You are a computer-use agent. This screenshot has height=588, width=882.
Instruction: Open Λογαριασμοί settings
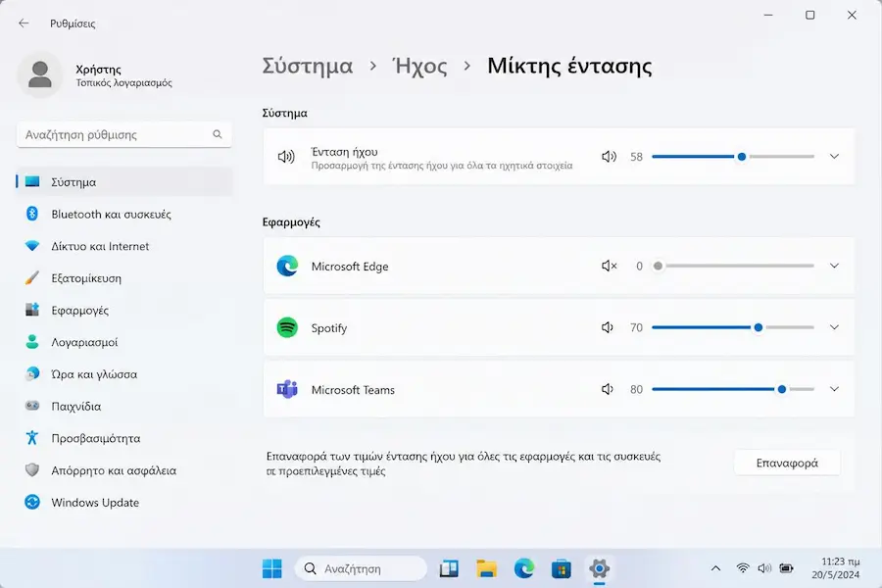(x=124, y=343)
